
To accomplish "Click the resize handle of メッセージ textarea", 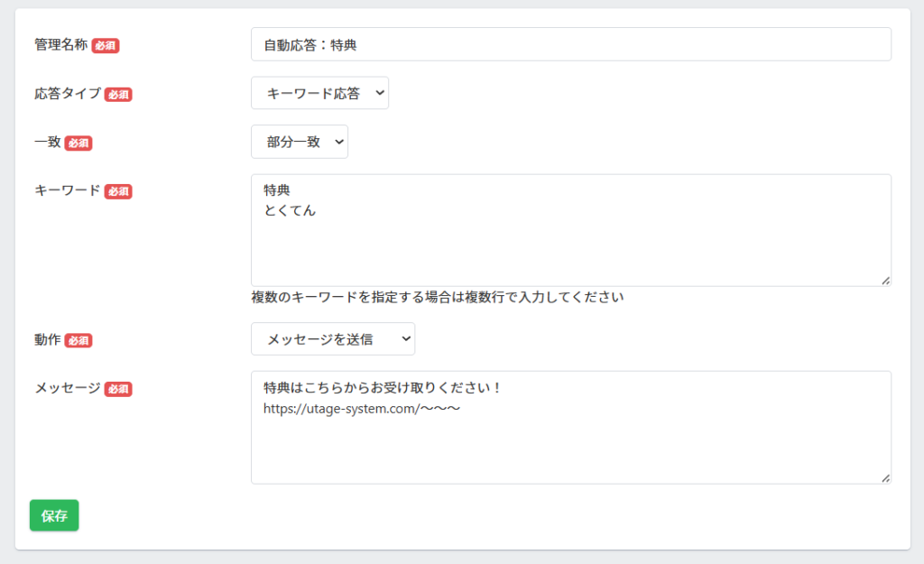I will pyautogui.click(x=885, y=477).
